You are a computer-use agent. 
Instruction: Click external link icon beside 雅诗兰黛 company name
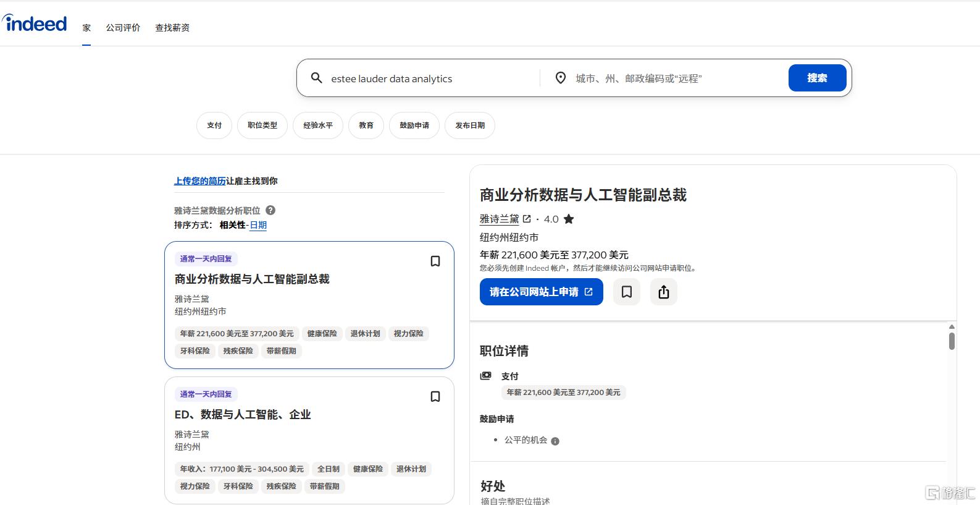point(527,219)
